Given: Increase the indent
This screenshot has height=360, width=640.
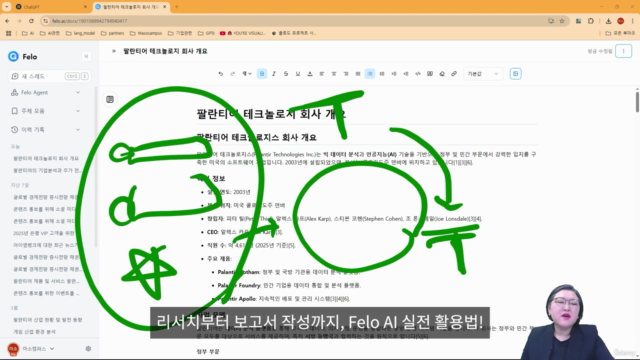Looking at the screenshot, I should (394, 74).
